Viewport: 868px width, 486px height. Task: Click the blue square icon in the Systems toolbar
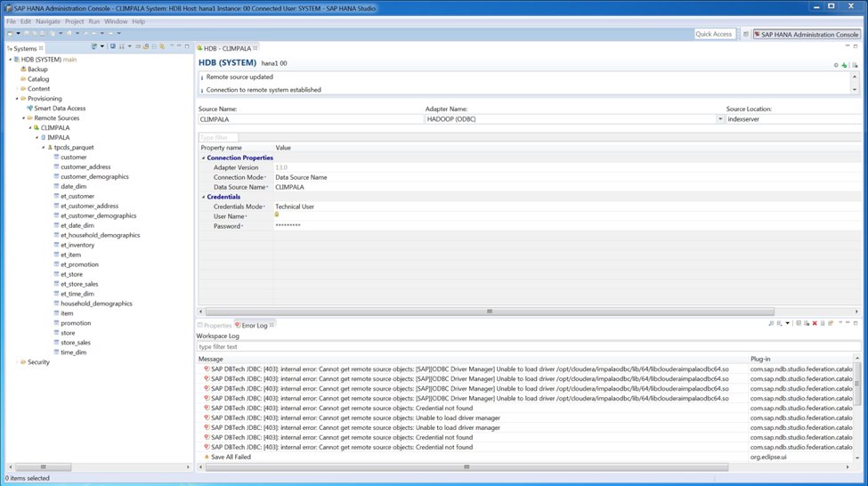(x=113, y=46)
